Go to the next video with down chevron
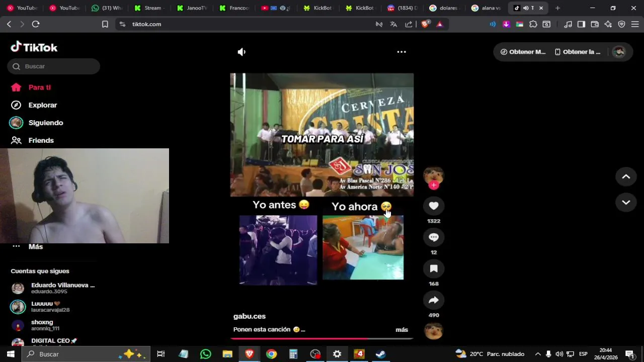Viewport: 644px width, 362px height. click(626, 202)
